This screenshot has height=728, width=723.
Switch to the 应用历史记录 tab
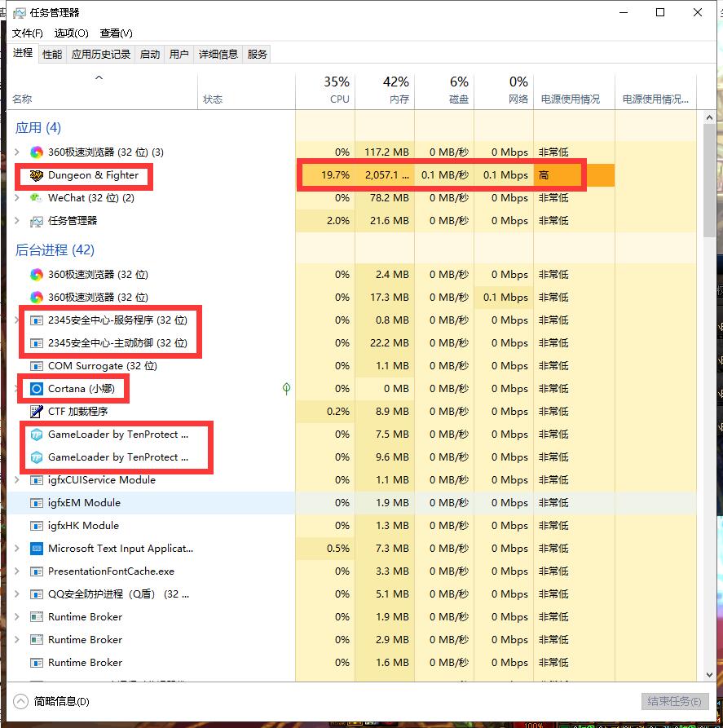101,55
